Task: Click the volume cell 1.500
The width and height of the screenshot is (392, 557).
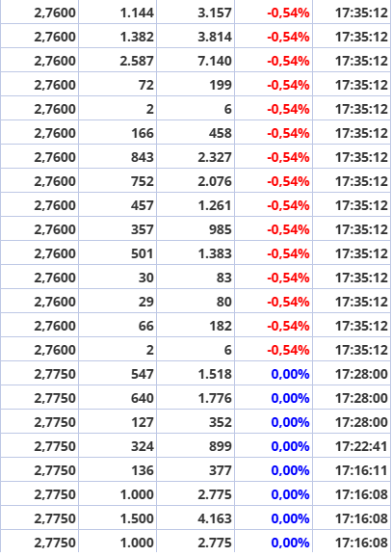Action: point(118,517)
